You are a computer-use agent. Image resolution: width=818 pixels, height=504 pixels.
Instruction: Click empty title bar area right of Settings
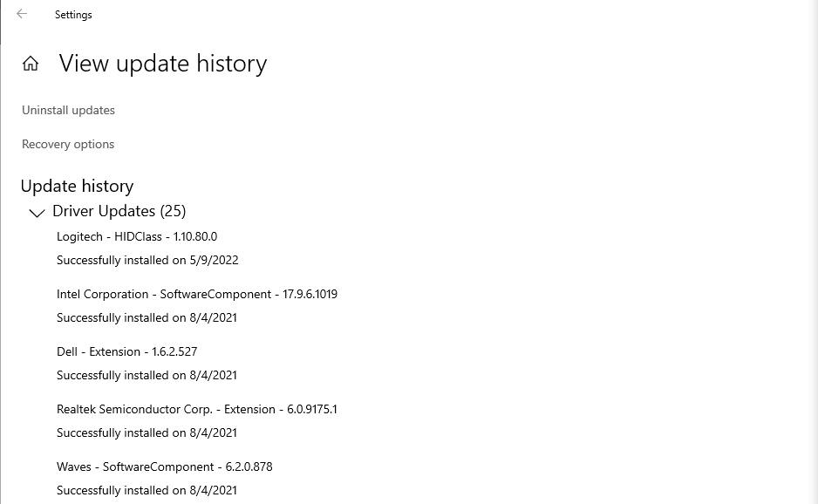tap(436, 15)
